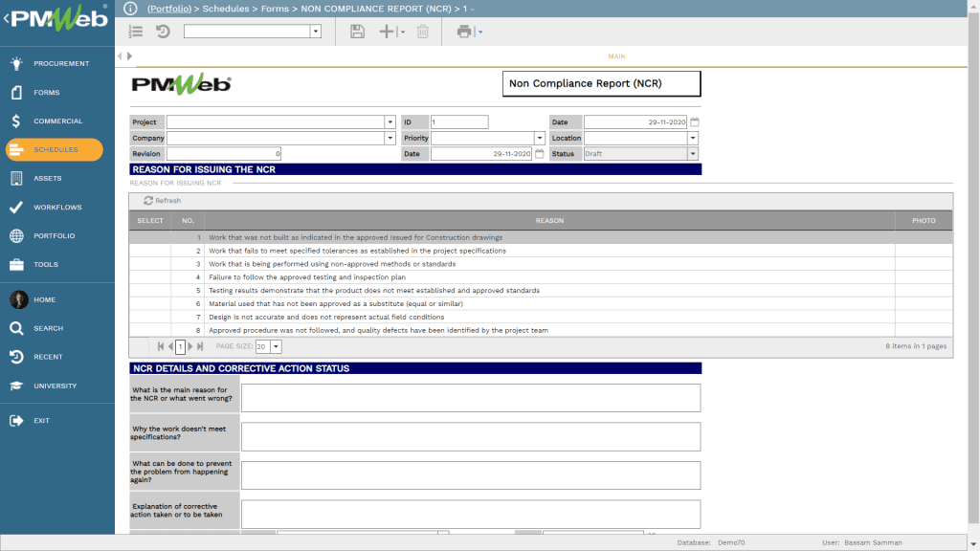This screenshot has width=980, height=551.
Task: Click the SELECT column header
Action: [150, 221]
